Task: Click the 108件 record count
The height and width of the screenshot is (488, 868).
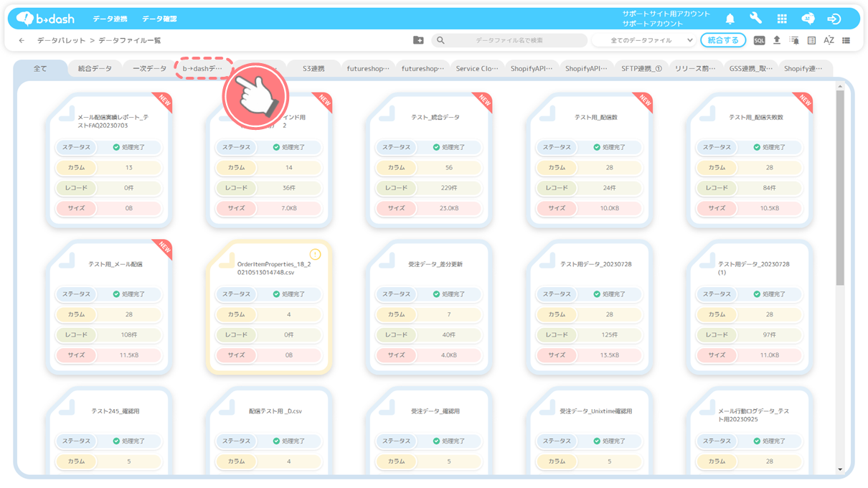Action: (x=129, y=335)
